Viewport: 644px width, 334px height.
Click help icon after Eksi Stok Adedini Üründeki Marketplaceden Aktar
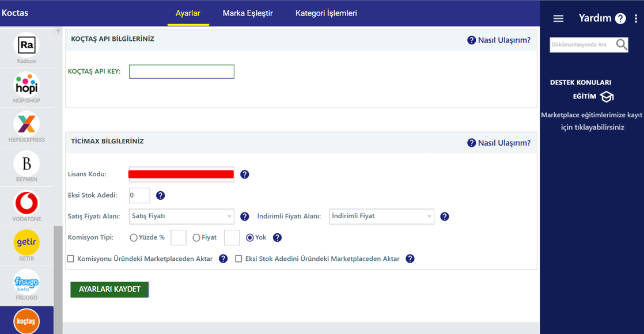click(410, 259)
